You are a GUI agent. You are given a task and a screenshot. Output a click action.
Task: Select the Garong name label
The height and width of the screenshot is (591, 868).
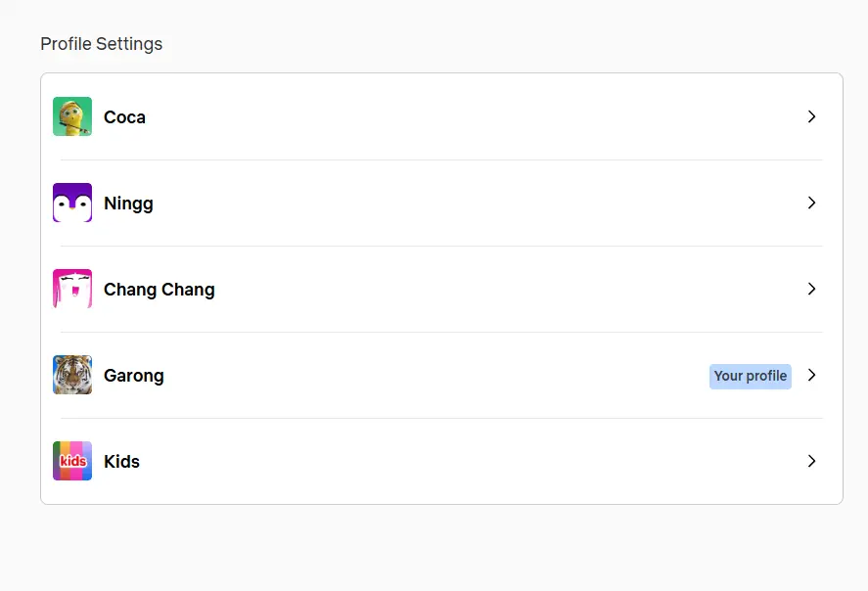click(134, 377)
